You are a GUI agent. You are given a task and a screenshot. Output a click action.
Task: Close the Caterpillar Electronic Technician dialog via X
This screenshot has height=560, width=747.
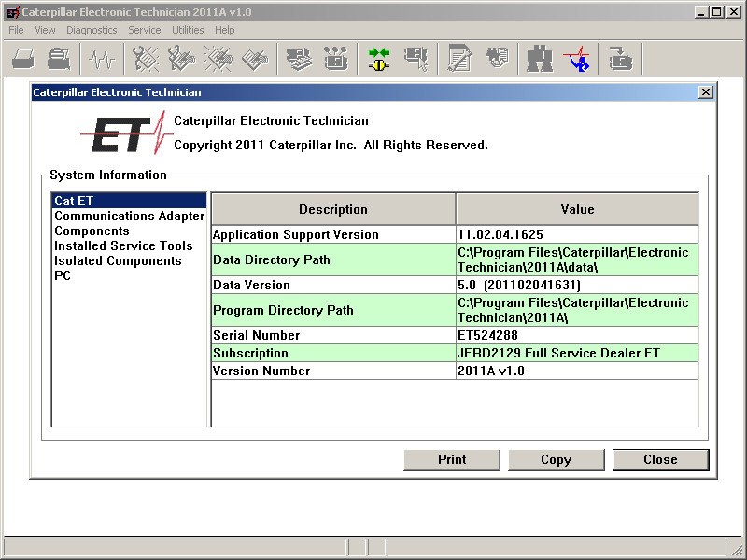coord(706,92)
